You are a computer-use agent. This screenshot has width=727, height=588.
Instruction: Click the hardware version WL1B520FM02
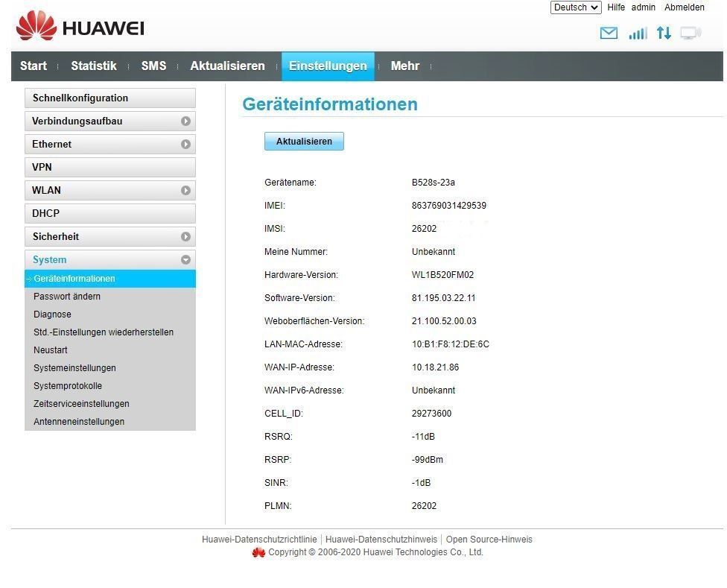pos(442,274)
